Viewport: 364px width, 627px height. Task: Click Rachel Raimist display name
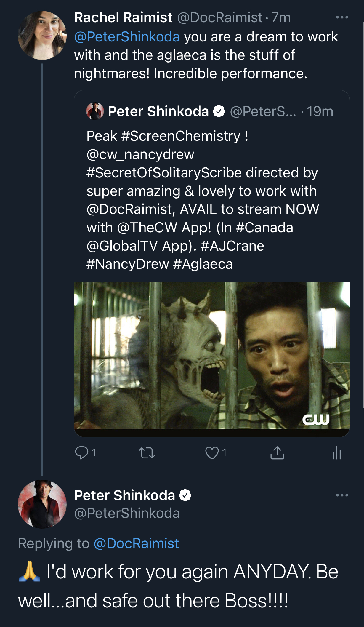(x=123, y=17)
